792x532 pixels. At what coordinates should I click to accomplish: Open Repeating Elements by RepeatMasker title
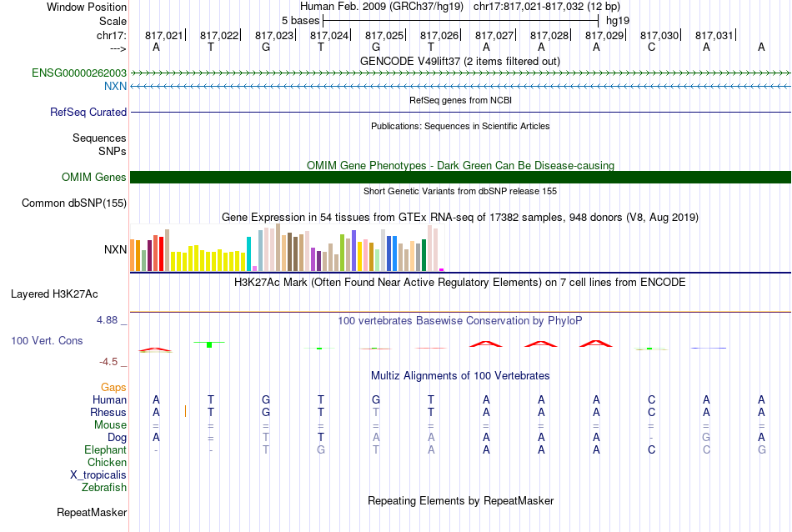click(460, 500)
